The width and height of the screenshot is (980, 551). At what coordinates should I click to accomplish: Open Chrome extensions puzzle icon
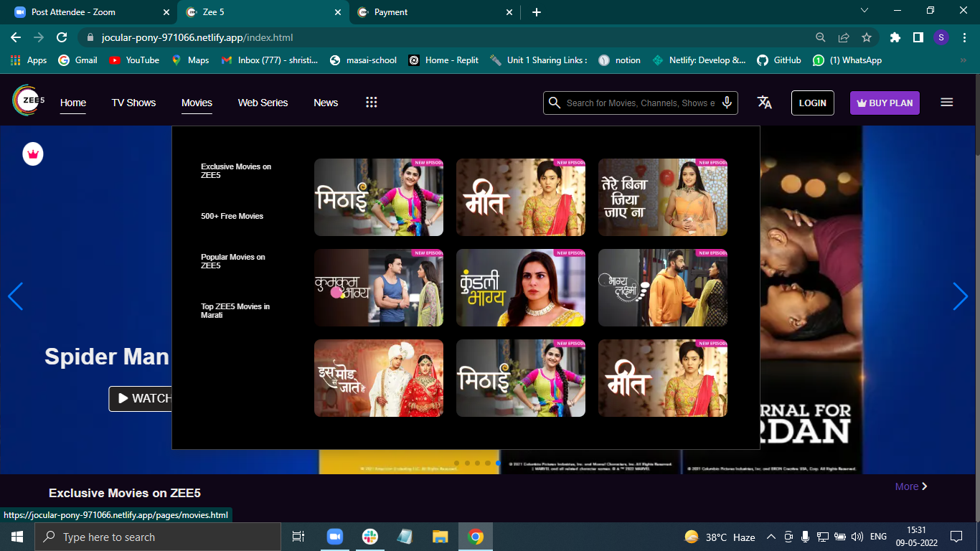[895, 37]
